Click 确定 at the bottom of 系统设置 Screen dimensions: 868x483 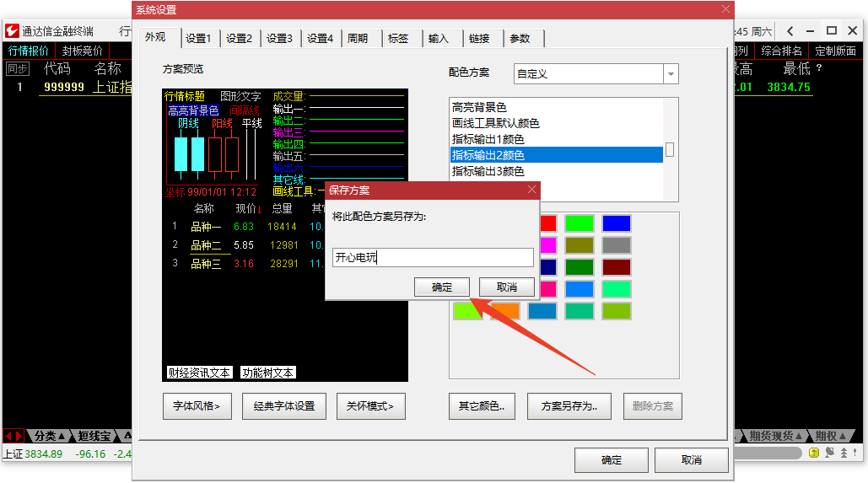point(612,459)
